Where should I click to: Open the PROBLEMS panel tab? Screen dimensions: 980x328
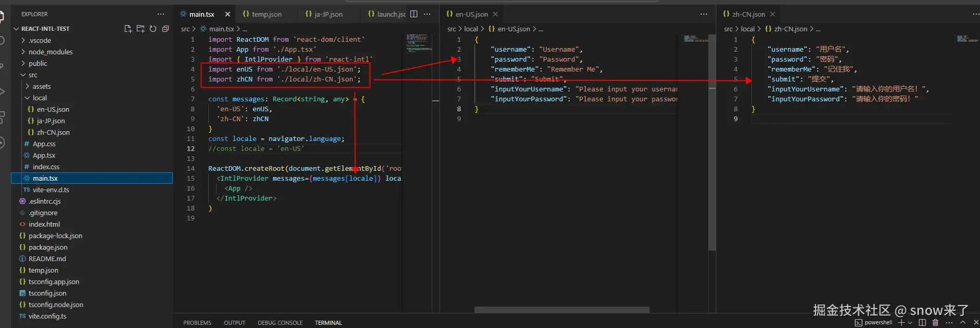pos(197,323)
